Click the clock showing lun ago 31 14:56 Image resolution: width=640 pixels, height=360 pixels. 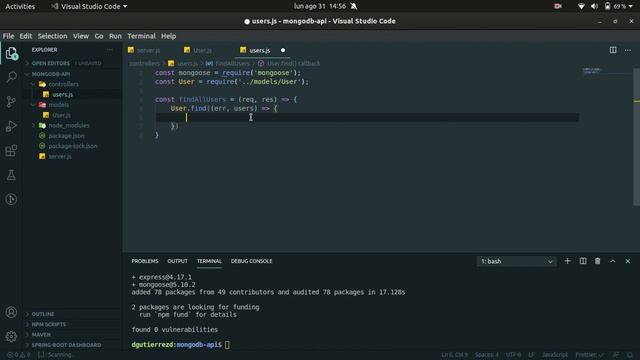pyautogui.click(x=320, y=6)
